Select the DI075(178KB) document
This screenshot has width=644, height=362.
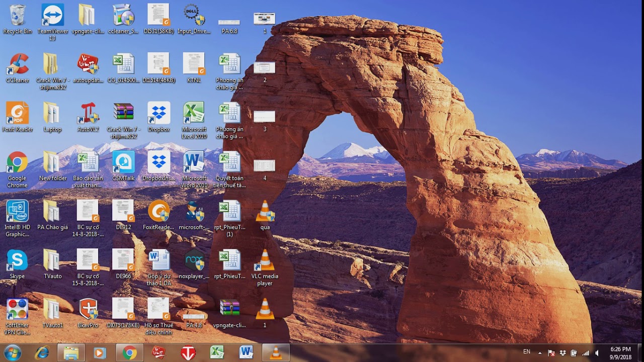point(123,313)
